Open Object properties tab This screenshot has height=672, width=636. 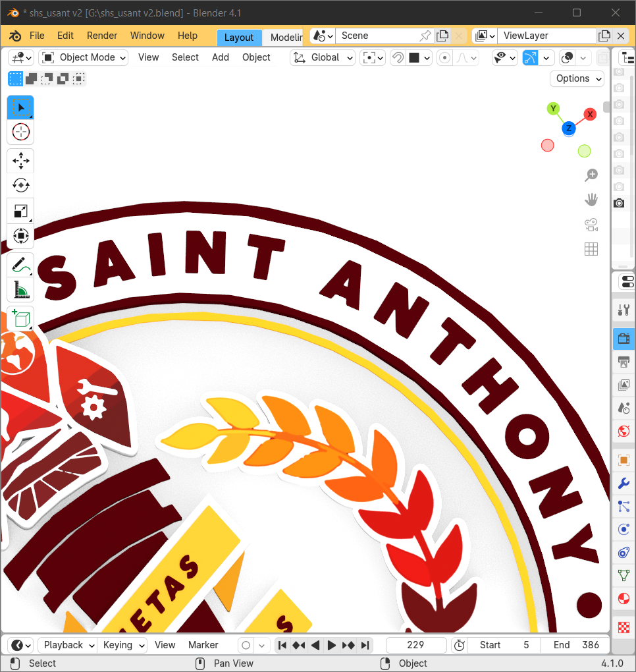(x=623, y=461)
